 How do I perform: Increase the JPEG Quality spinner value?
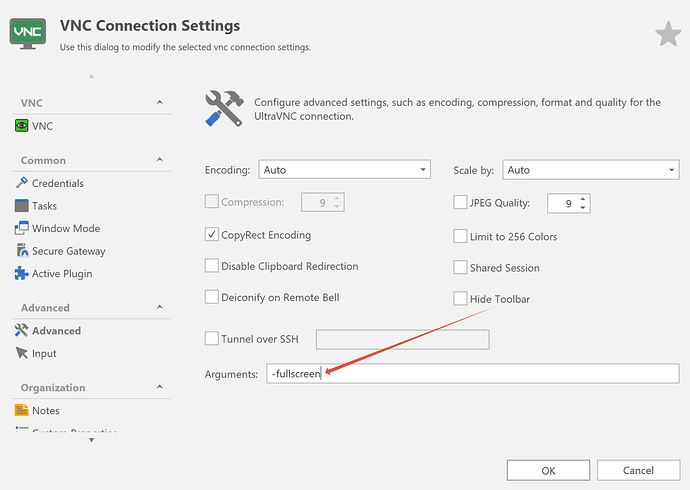point(584,198)
